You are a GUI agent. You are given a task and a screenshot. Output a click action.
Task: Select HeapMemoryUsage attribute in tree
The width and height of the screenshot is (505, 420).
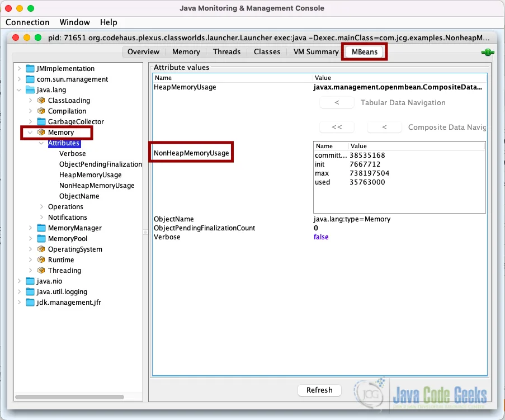(91, 175)
